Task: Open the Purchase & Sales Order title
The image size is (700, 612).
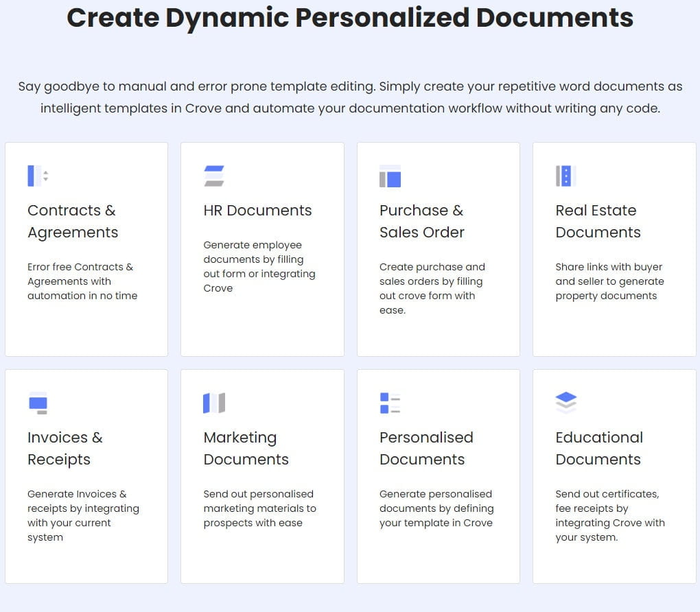Action: tap(421, 221)
